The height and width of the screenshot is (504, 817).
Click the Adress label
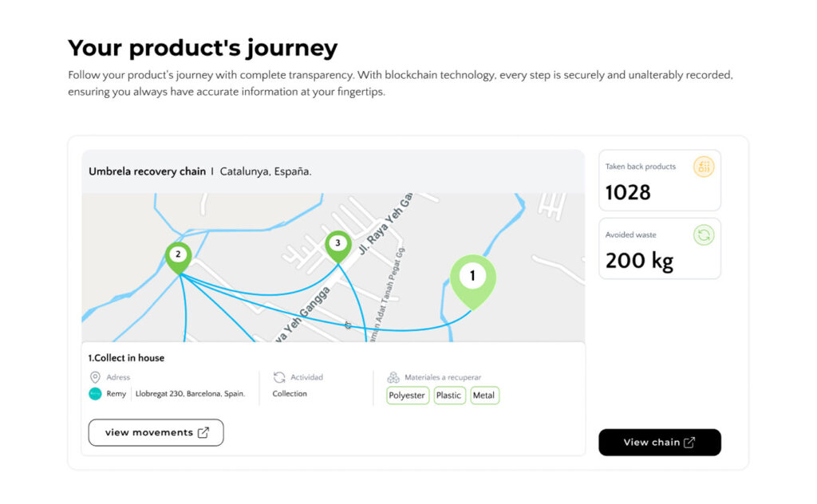pyautogui.click(x=118, y=377)
